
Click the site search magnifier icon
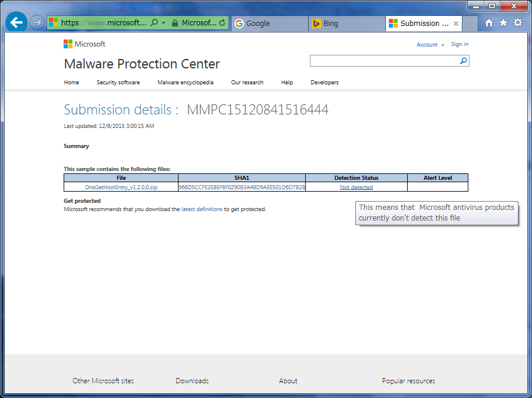click(463, 61)
